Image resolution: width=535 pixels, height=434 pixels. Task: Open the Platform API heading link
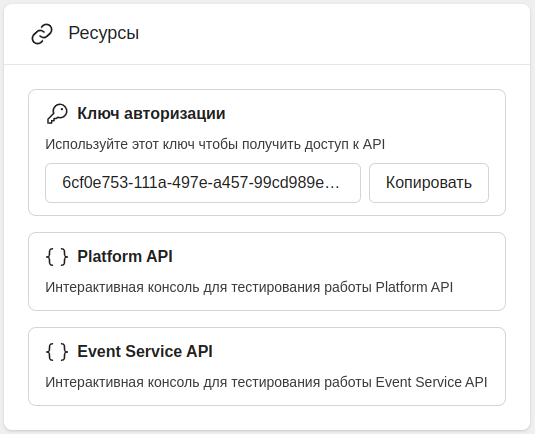(125, 257)
